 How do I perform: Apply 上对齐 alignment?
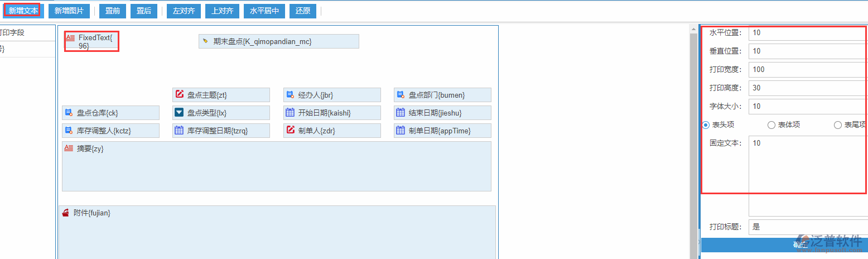click(x=223, y=11)
